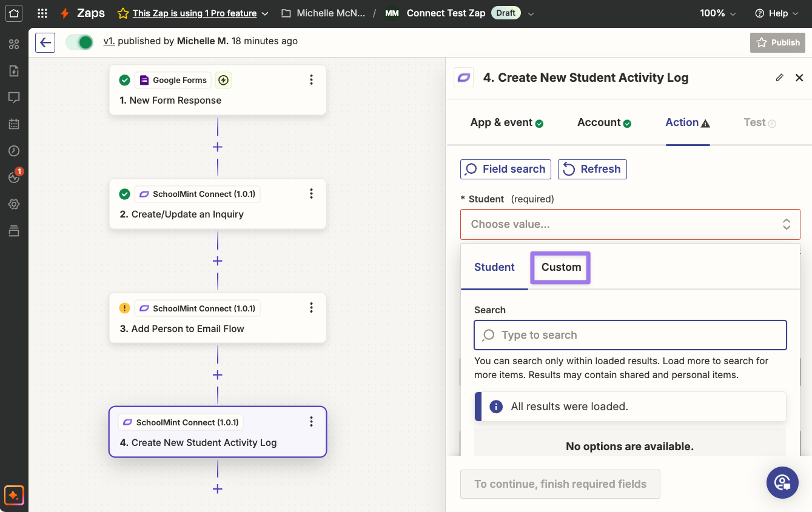Switch to the Action tab
The height and width of the screenshot is (512, 812).
point(688,122)
